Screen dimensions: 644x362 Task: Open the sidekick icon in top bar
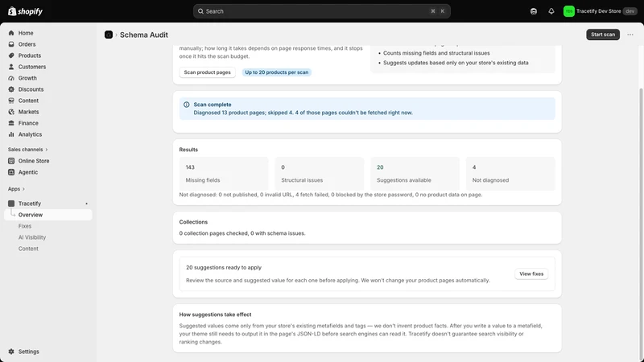coord(534,11)
